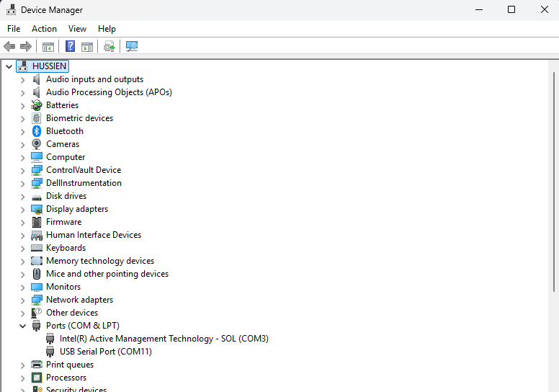Click Show/Hide Console Tree toolbar icon

coord(48,47)
